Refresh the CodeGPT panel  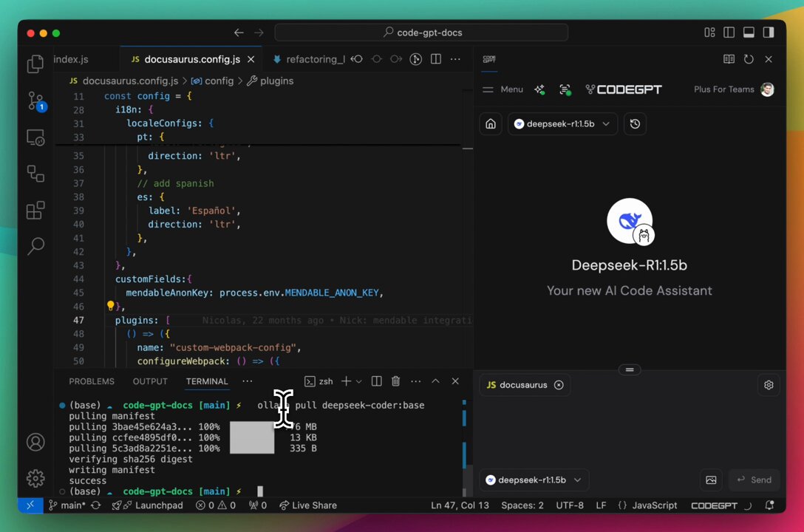(749, 59)
